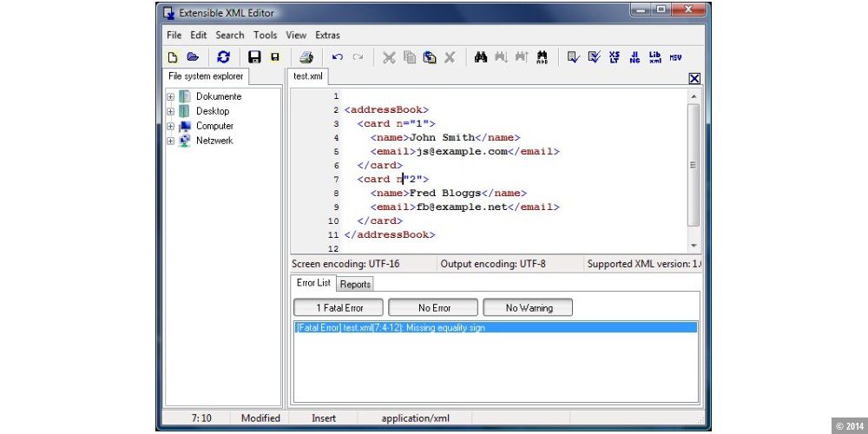Click the Find binoculars icon
The height and width of the screenshot is (434, 868).
click(x=480, y=57)
